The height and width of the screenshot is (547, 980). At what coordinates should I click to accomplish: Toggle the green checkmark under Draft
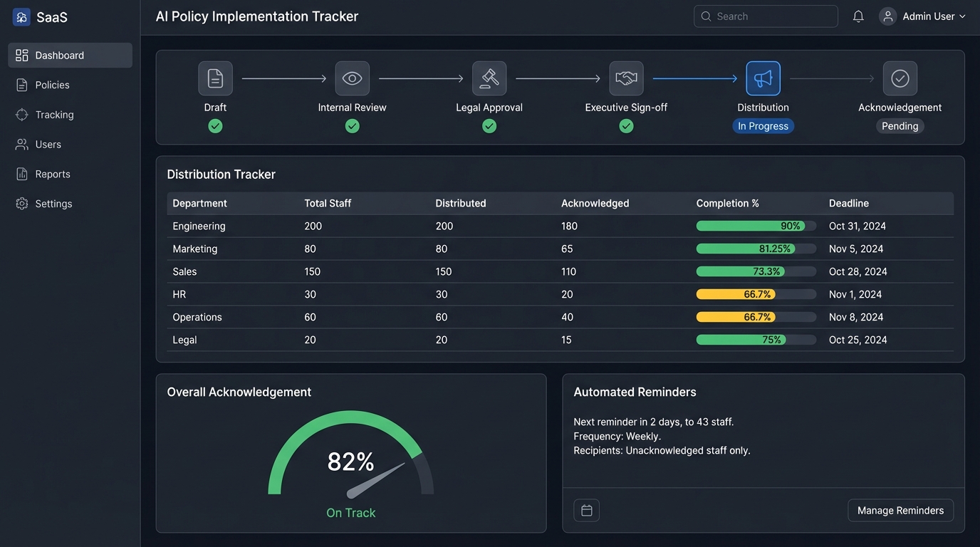click(215, 125)
